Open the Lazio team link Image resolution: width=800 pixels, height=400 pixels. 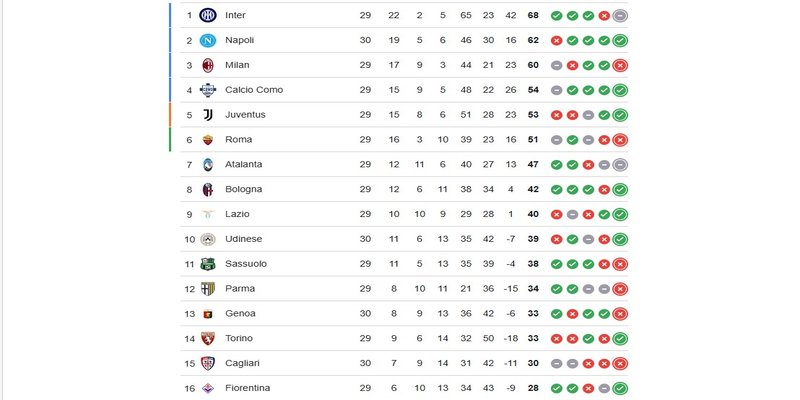(x=239, y=214)
